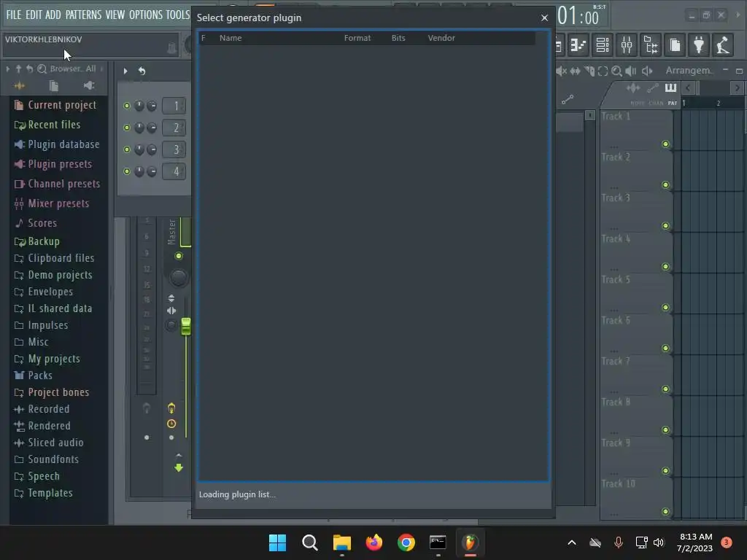This screenshot has height=560, width=747.
Task: Toggle the Master mixer track mute LED
Action: coord(179,256)
